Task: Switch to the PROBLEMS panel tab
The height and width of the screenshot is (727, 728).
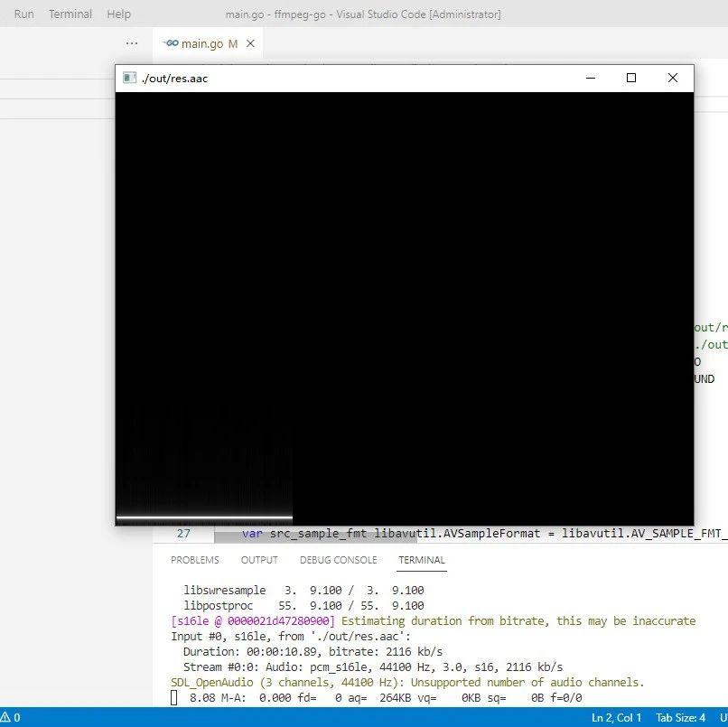Action: 195,560
